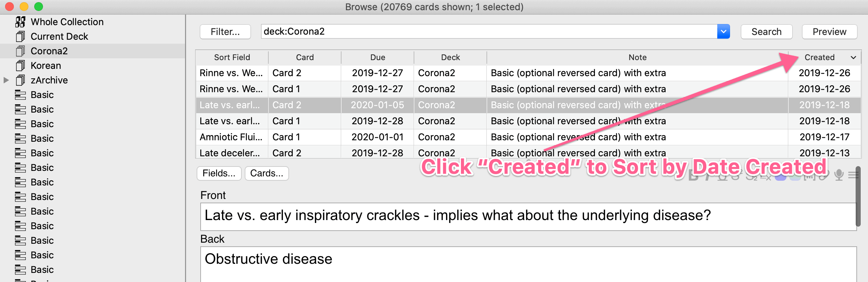The image size is (868, 282).
Task: Click inside the Front text field
Action: [x=528, y=216]
